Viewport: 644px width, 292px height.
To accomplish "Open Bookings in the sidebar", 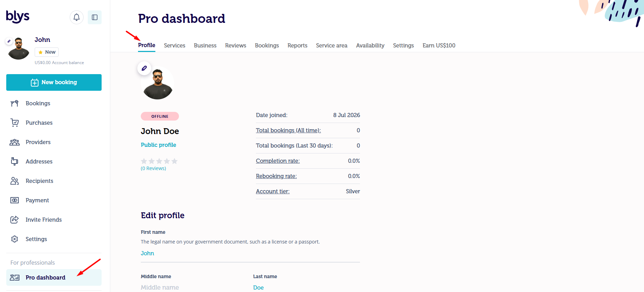I will (54, 103).
